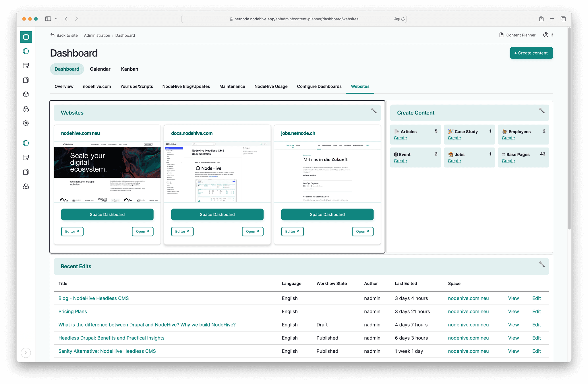Click the Open button for jobs.netnode.ch

[x=363, y=232]
